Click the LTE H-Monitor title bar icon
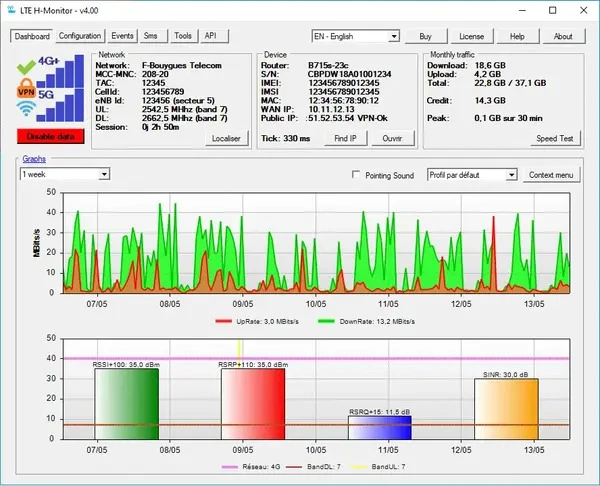Viewport: 600px width, 486px height. pos(11,10)
